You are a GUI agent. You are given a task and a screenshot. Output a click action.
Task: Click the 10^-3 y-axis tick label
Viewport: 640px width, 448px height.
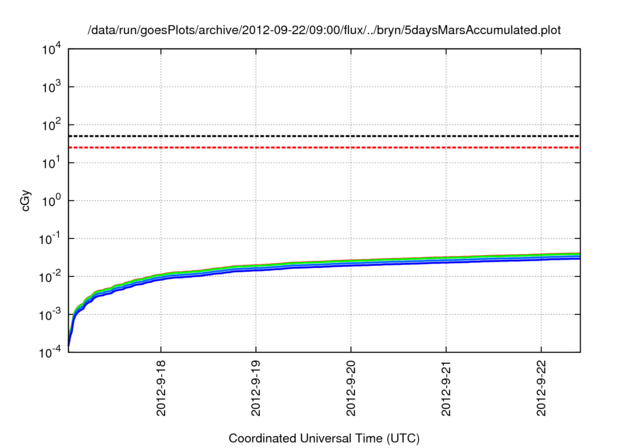49,315
